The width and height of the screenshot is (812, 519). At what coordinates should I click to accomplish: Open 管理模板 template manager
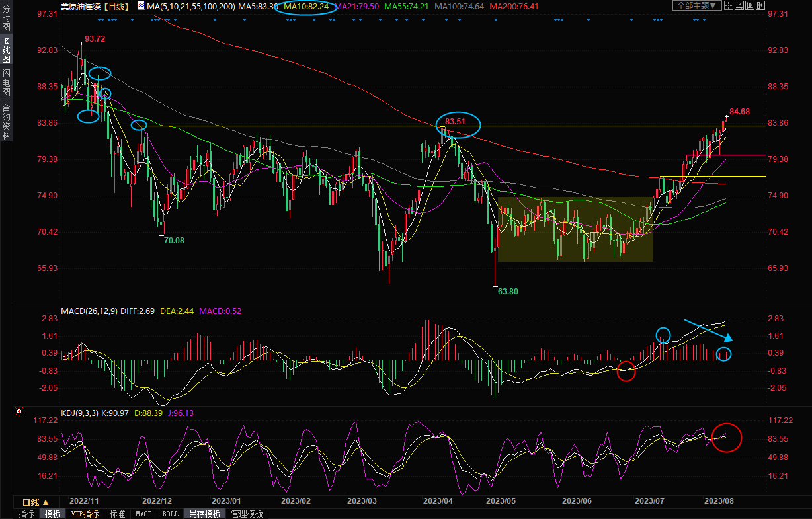click(247, 514)
